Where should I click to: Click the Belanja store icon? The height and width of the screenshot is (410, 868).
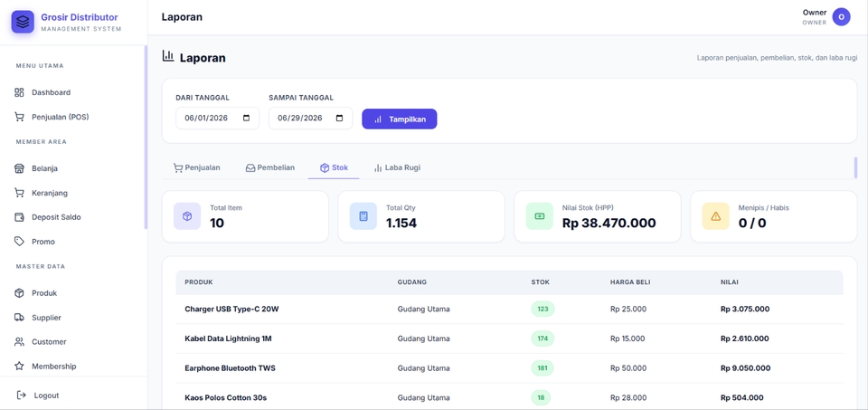[x=19, y=168]
